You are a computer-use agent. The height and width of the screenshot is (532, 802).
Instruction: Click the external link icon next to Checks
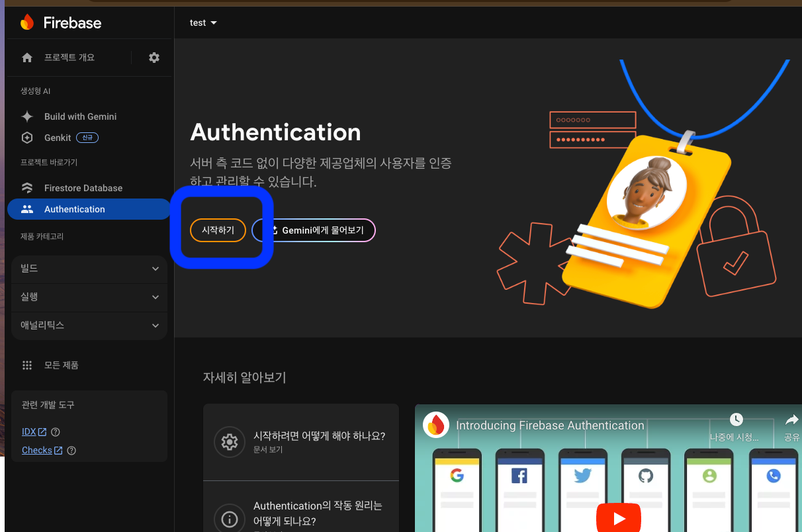[x=58, y=451]
